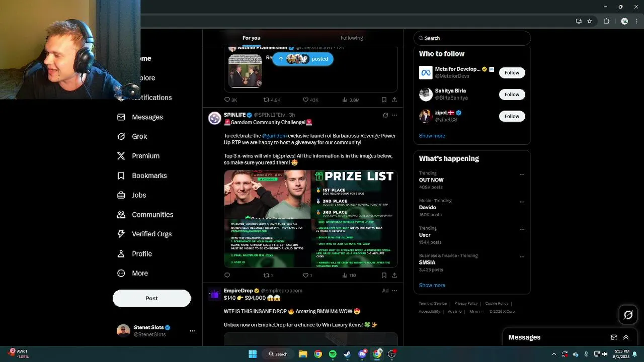The image size is (644, 362).
Task: Bookmark the top post with 3.8M views
Action: pyautogui.click(x=384, y=100)
